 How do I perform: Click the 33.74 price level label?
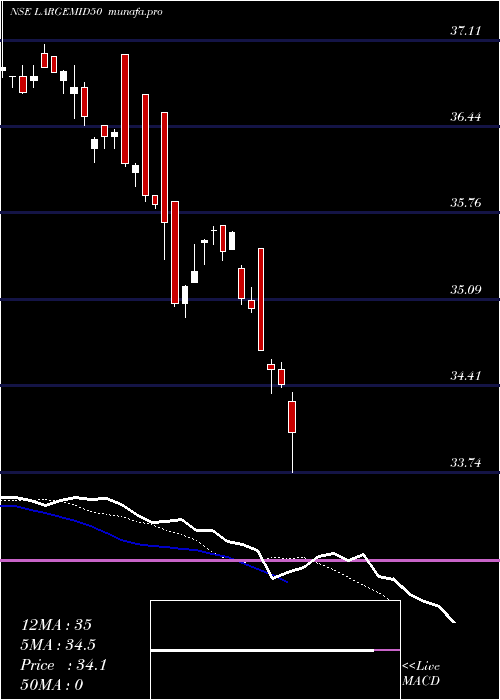(465, 462)
